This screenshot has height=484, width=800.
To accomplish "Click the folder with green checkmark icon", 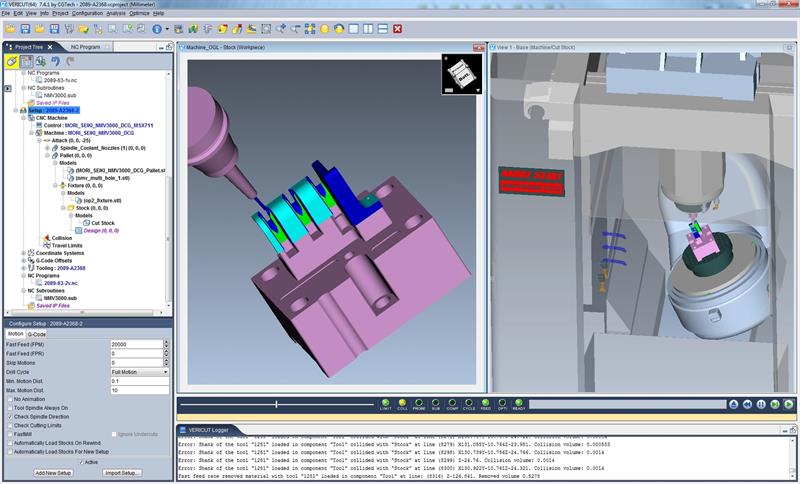I will click(x=83, y=29).
